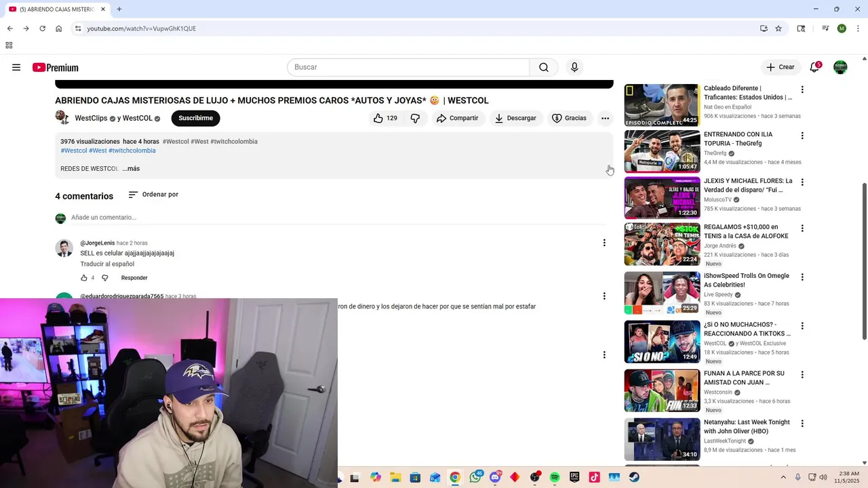Activate voice search microphone
Screen dimensions: 868x488
[574, 67]
